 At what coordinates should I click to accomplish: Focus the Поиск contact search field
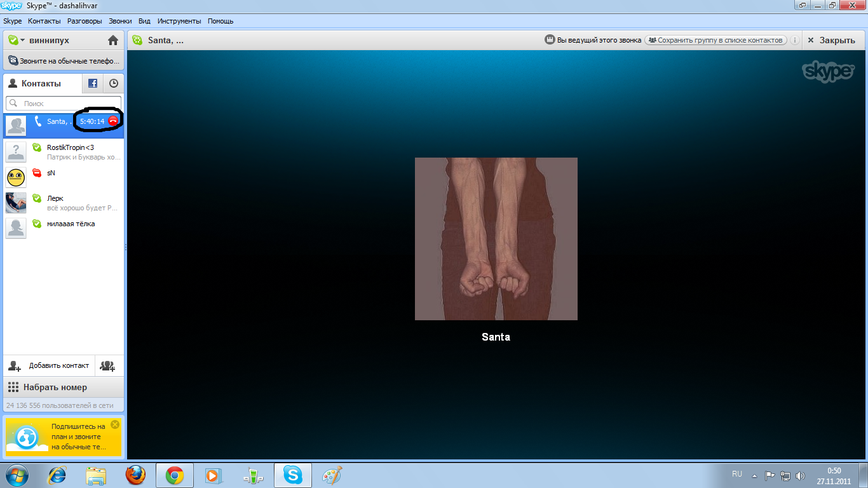click(64, 103)
